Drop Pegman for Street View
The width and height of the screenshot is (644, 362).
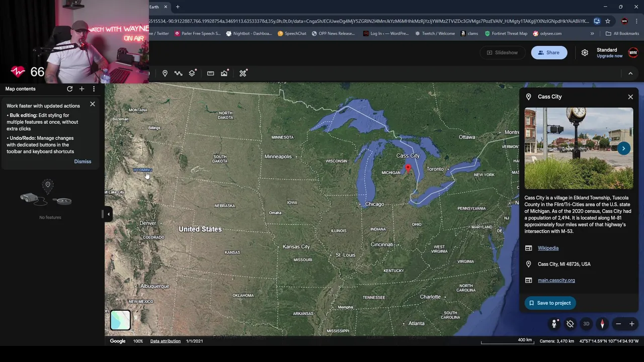click(554, 324)
